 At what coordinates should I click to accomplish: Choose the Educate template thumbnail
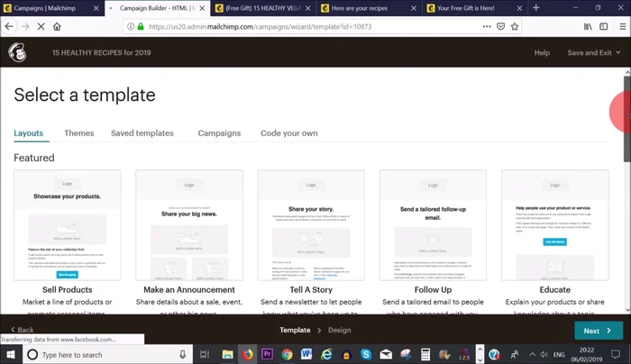point(555,225)
